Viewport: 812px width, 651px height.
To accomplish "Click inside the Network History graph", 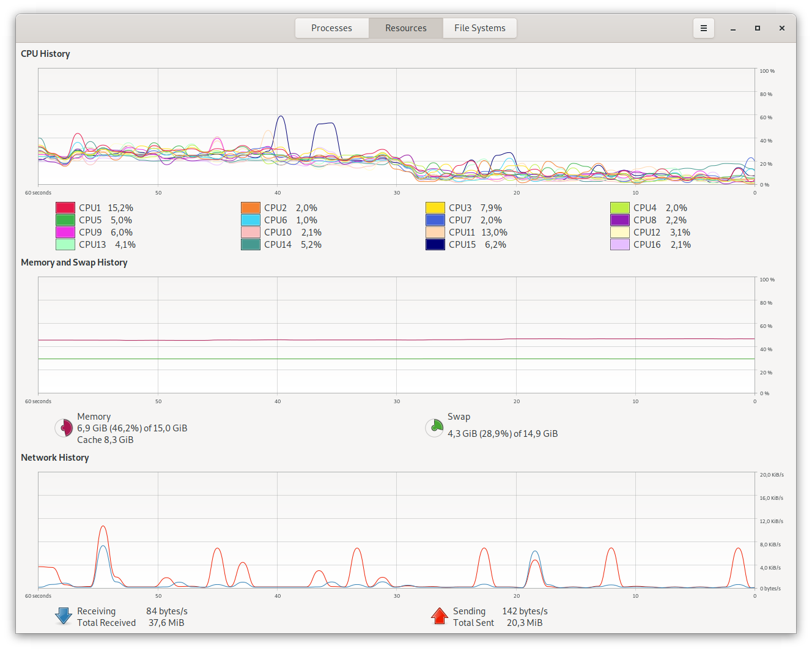I will point(396,530).
